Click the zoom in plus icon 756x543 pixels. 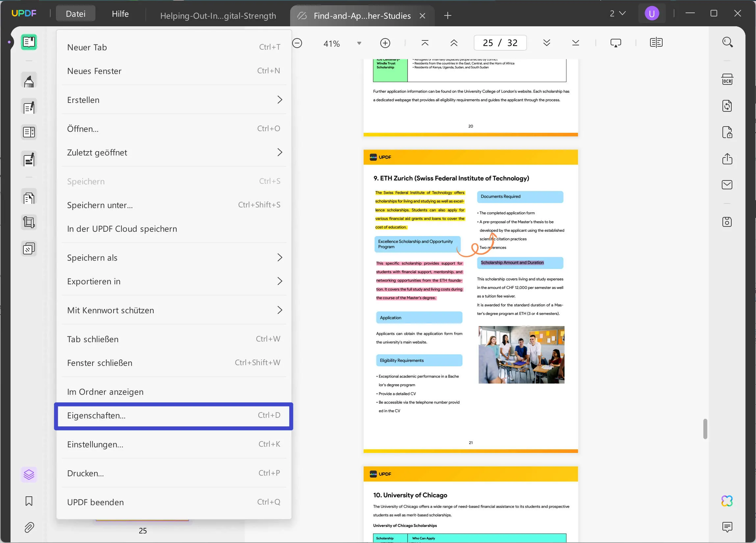point(385,43)
